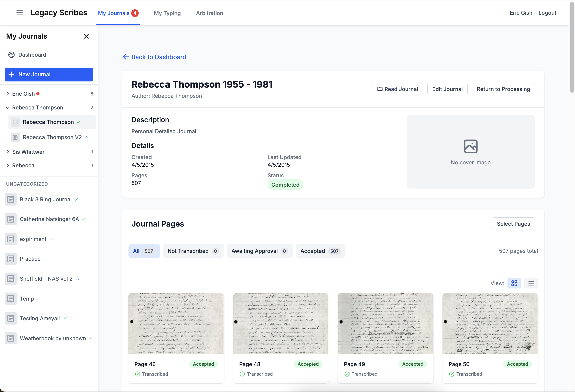Viewport: 575px width, 392px height.
Task: Open the Page 48 thumbnail image
Action: coord(280,324)
